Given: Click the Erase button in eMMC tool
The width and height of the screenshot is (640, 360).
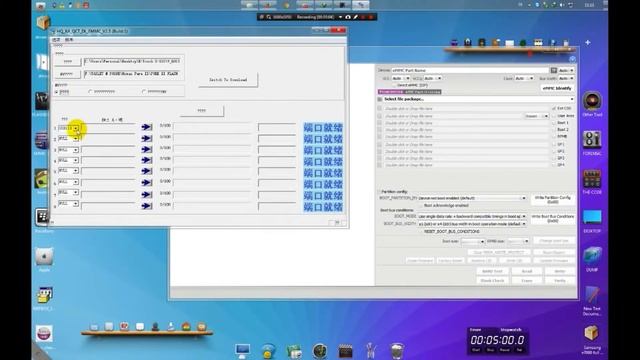Looking at the screenshot, I should click(x=527, y=281).
